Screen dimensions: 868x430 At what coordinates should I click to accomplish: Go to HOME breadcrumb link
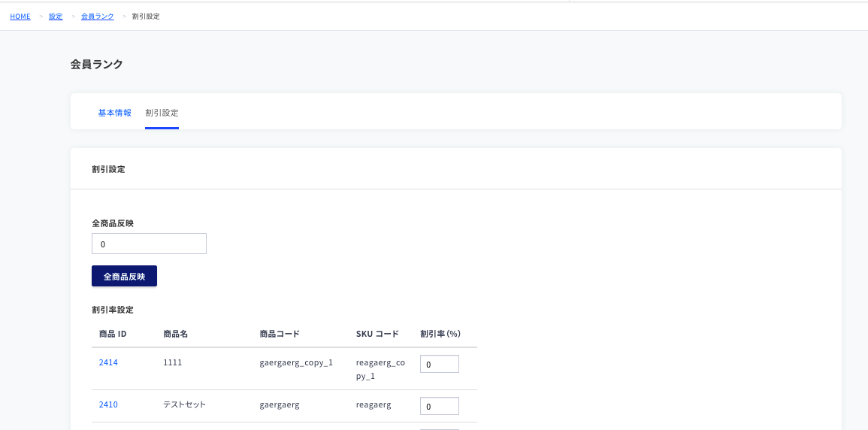click(20, 17)
